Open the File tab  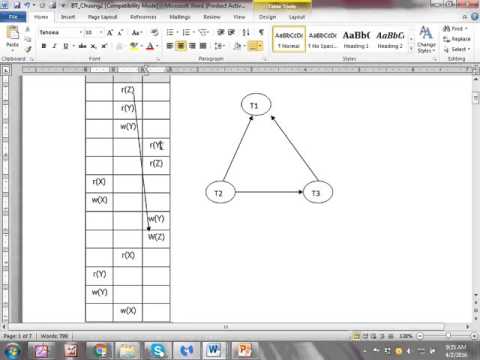(13, 17)
